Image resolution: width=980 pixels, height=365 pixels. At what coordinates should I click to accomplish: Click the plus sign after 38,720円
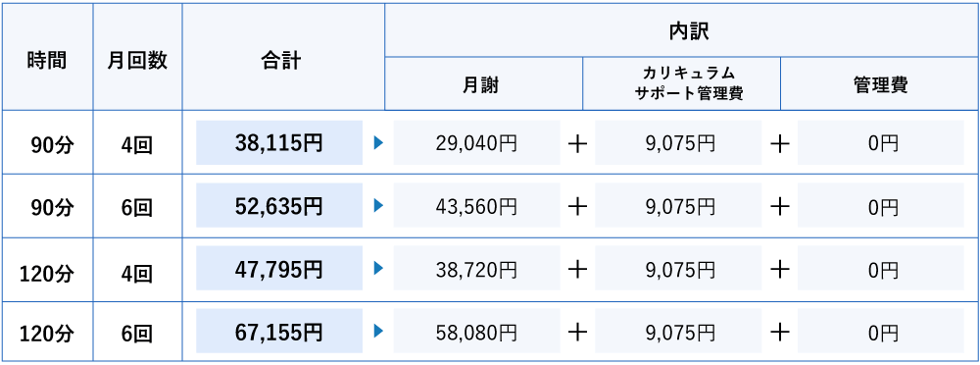[x=577, y=270]
